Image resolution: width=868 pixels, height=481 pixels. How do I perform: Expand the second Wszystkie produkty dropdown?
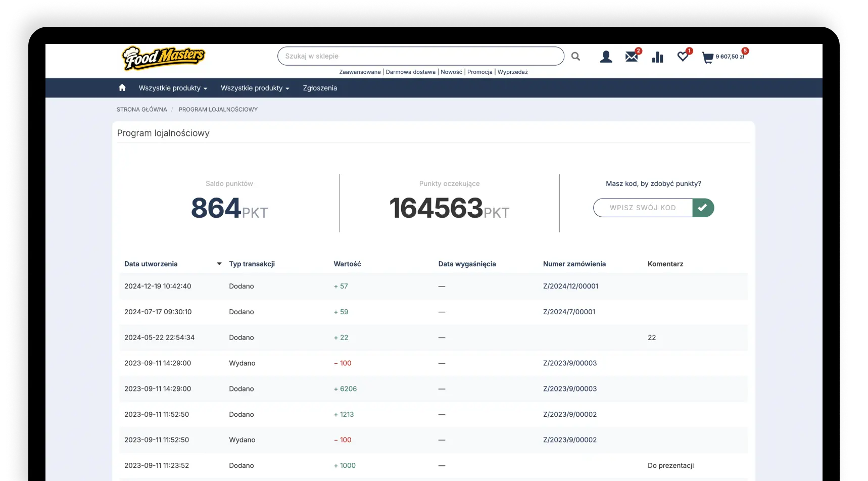(x=255, y=88)
